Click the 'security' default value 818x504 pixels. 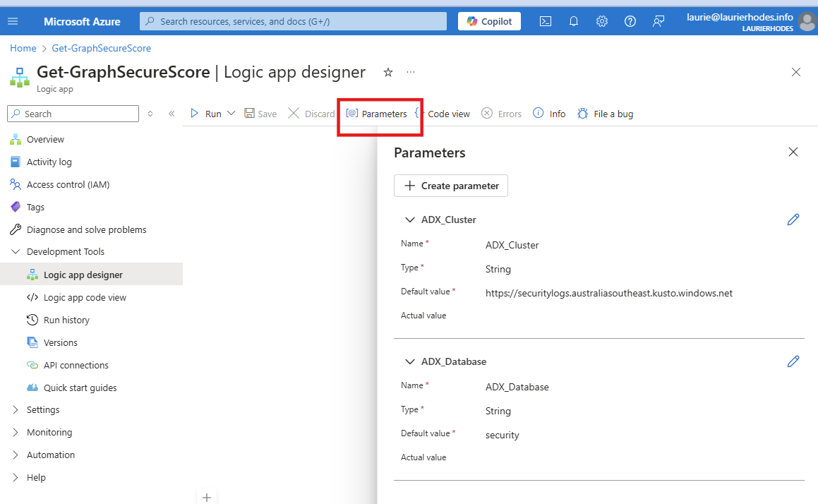click(x=502, y=435)
